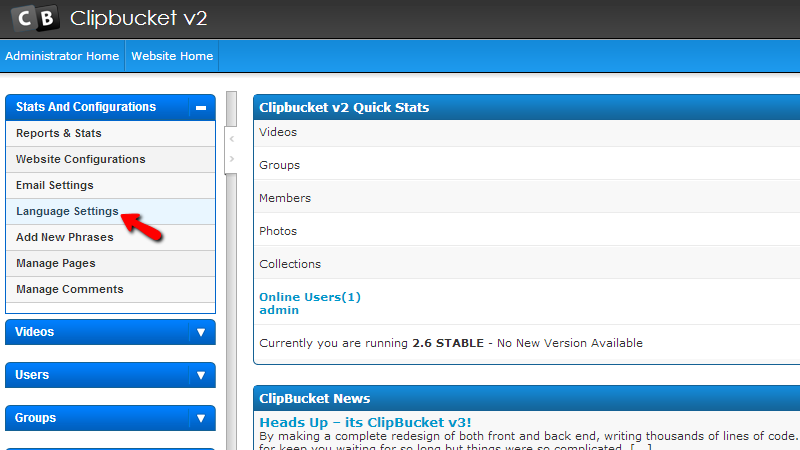Click the Members row in Quick Stats
The height and width of the screenshot is (450, 800).
[x=527, y=198]
